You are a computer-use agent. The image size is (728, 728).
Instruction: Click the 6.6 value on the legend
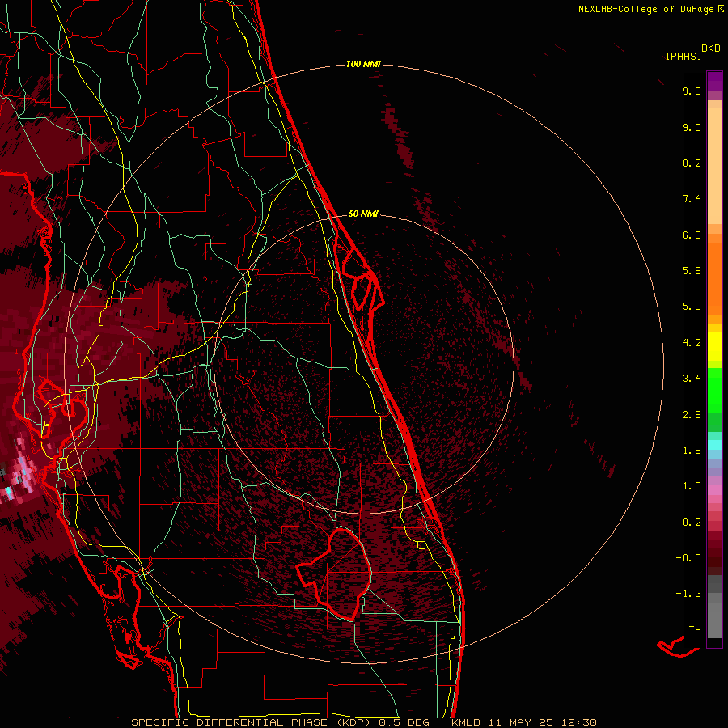692,235
